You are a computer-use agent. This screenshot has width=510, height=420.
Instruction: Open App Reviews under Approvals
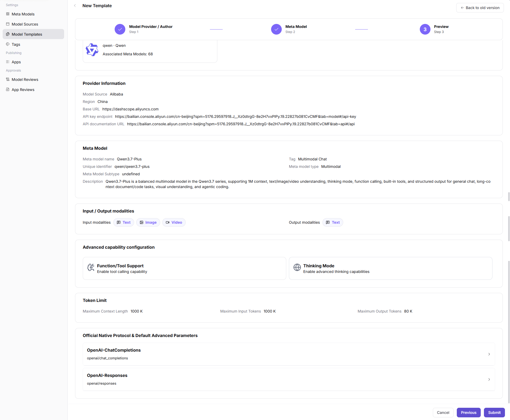33,89
